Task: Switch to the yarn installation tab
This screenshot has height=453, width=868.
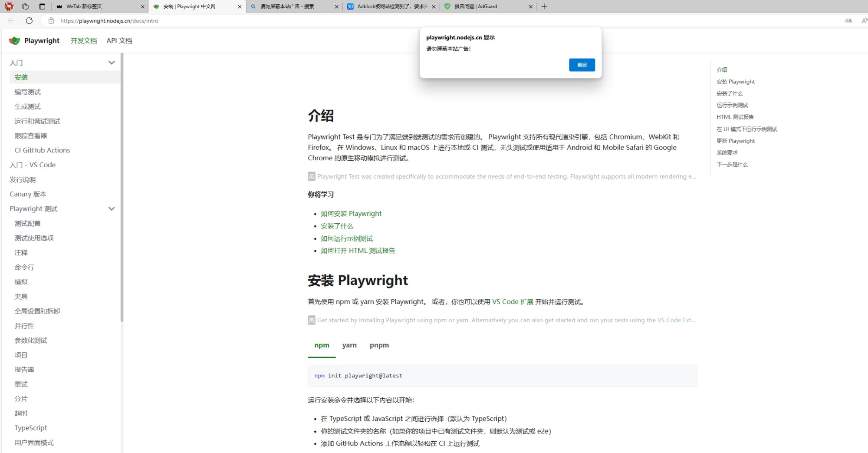Action: point(349,345)
